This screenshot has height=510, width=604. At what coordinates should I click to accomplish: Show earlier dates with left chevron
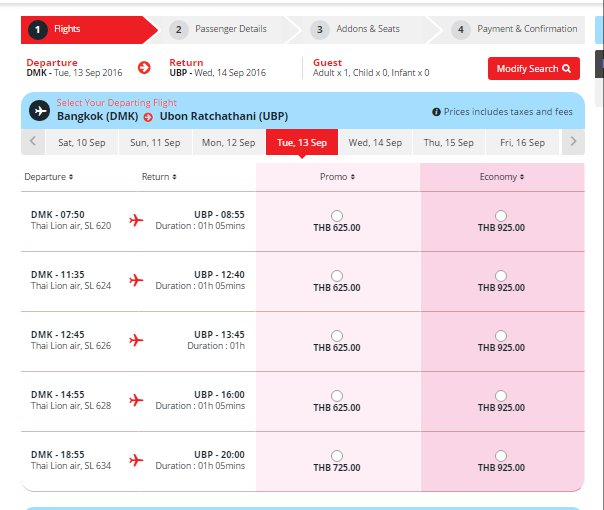coord(33,142)
